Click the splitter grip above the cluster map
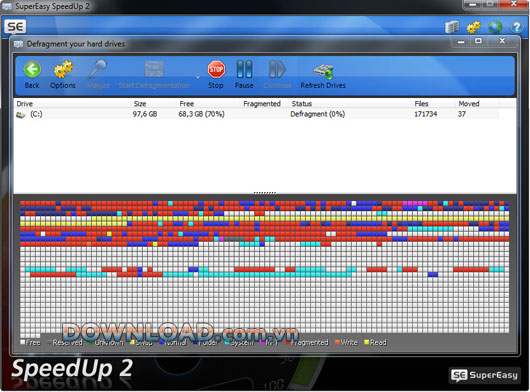 (265, 193)
